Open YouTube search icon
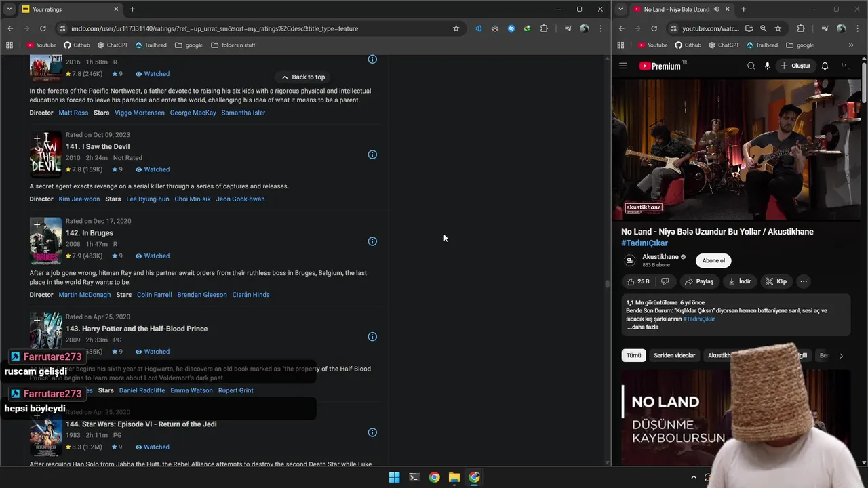 click(x=751, y=66)
